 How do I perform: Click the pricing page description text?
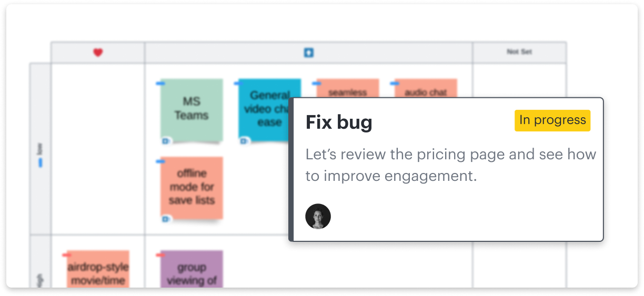point(450,165)
